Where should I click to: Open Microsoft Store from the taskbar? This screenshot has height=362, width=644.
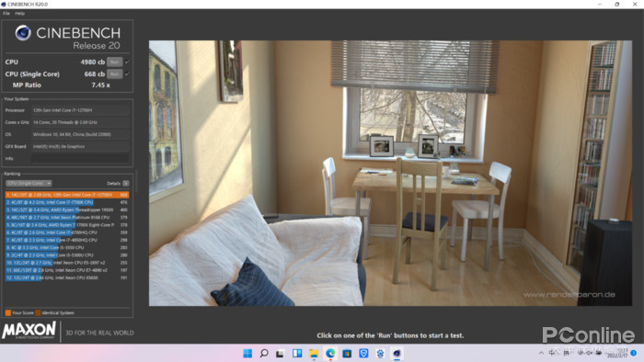(347, 353)
